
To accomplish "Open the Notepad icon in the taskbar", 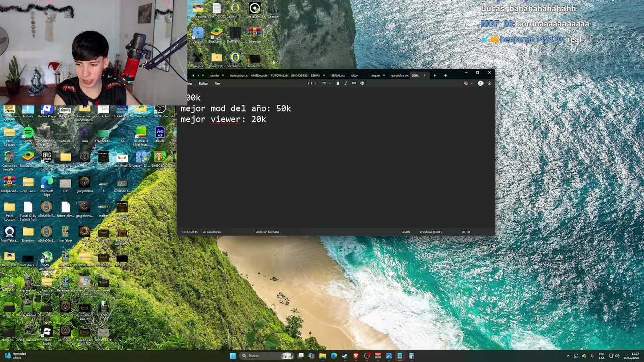I will point(400,356).
